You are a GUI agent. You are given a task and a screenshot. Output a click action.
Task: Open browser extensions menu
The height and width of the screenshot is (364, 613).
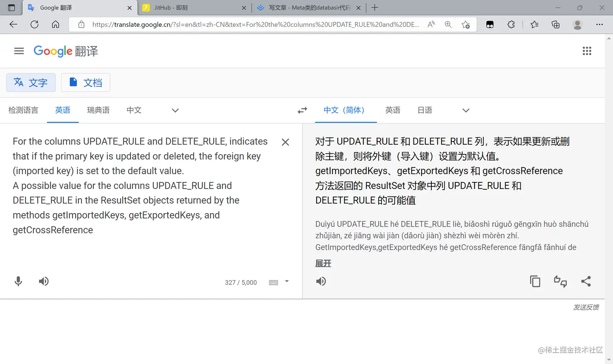511,24
